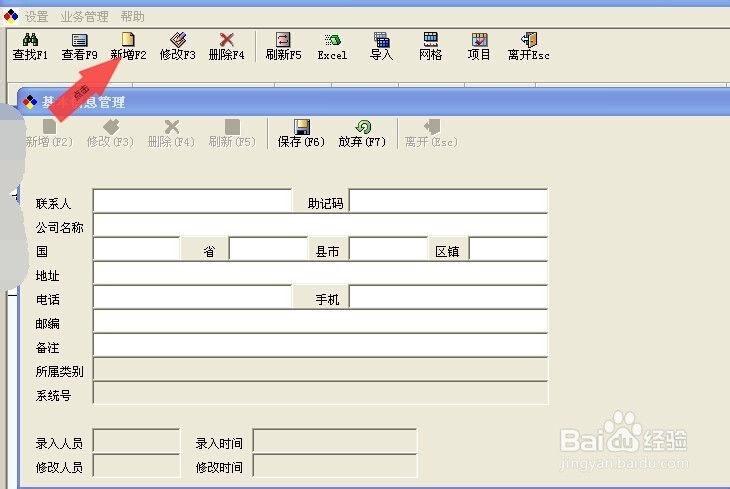Click the 刷新F5 refresh icon
This screenshot has height=489, width=730.
pyautogui.click(x=283, y=40)
